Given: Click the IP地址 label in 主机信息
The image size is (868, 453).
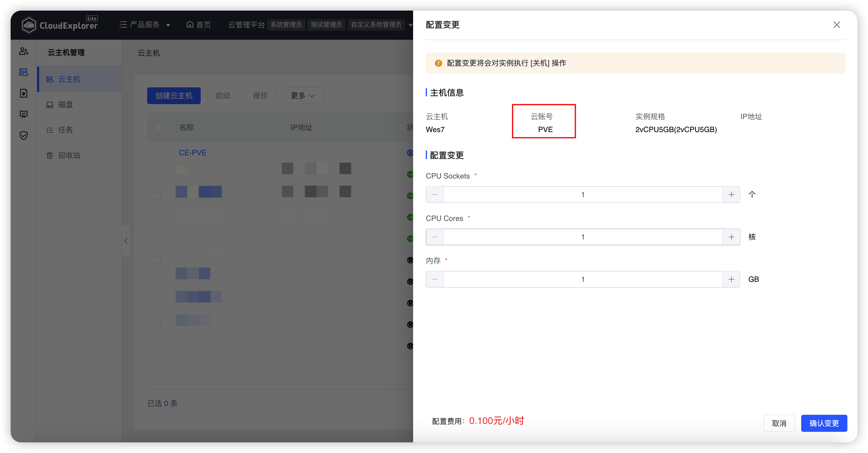Looking at the screenshot, I should [x=751, y=117].
